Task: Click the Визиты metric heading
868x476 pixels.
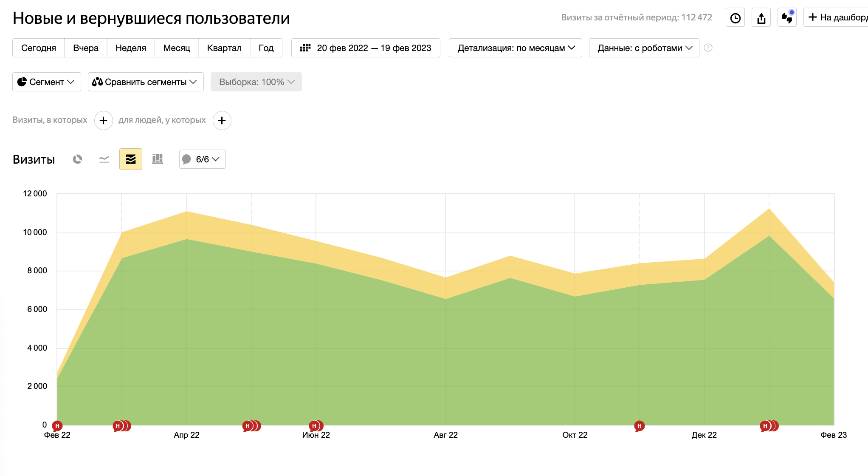Action: click(34, 159)
